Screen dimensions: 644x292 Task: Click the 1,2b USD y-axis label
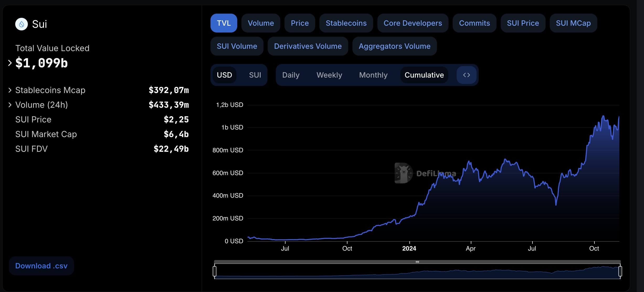tap(230, 105)
